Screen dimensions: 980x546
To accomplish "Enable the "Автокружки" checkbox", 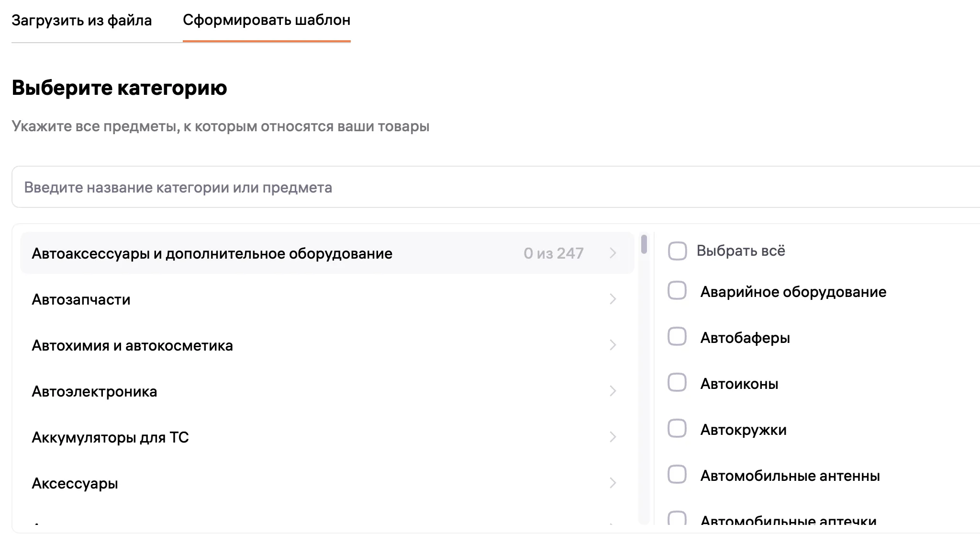I will click(677, 430).
